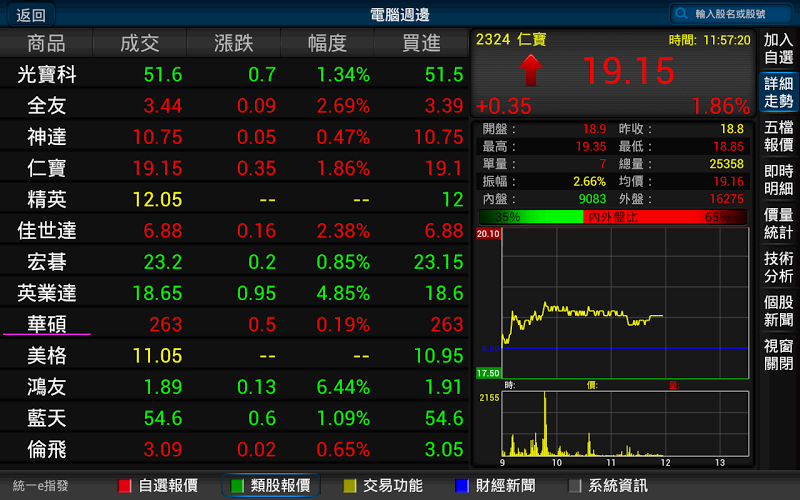Select the 倫飛 stock row
800x500 pixels.
point(234,449)
